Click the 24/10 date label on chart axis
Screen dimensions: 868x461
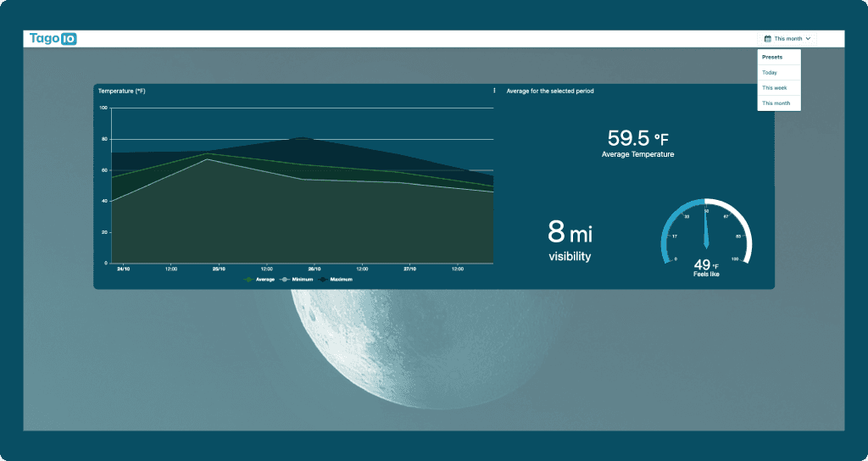tap(124, 269)
